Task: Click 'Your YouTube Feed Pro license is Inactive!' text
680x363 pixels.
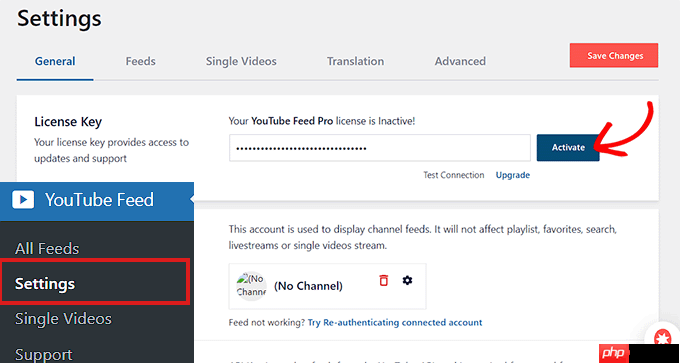Action: pos(322,122)
